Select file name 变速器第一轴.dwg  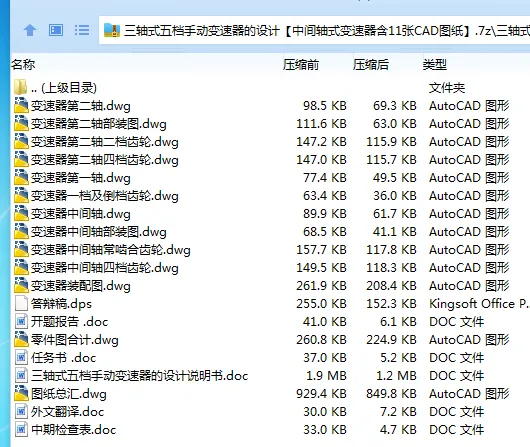pyautogui.click(x=80, y=178)
